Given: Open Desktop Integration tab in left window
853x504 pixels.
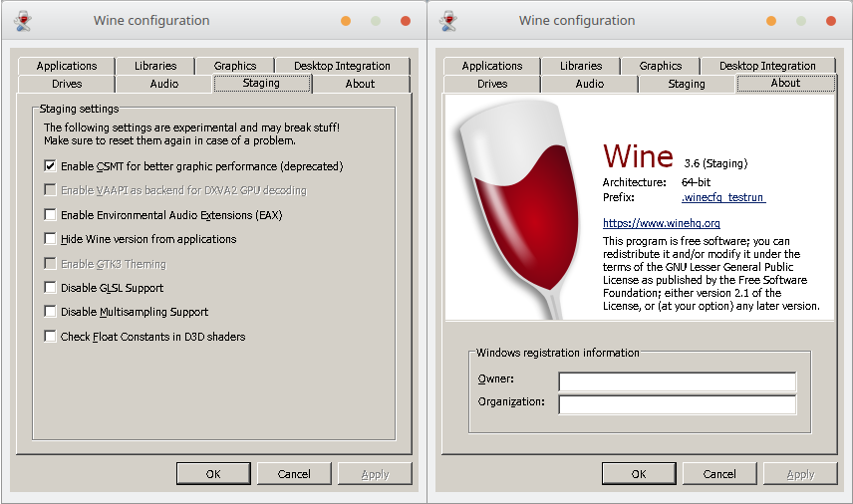Looking at the screenshot, I should click(342, 66).
